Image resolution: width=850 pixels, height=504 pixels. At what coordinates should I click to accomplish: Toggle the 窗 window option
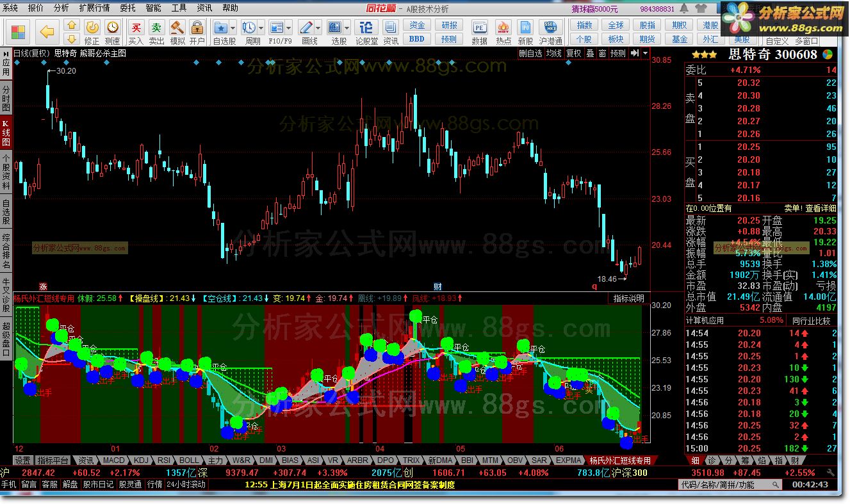coord(602,54)
